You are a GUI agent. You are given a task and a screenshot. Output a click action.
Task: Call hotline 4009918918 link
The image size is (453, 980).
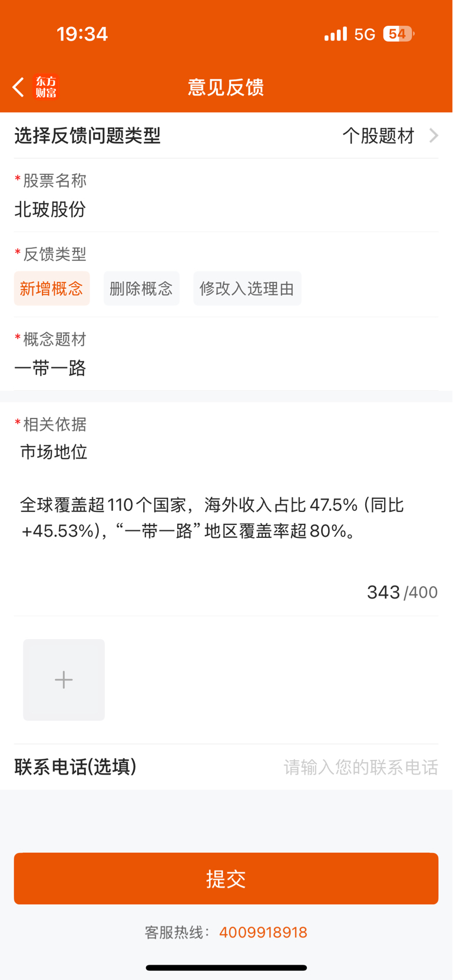coord(263,932)
